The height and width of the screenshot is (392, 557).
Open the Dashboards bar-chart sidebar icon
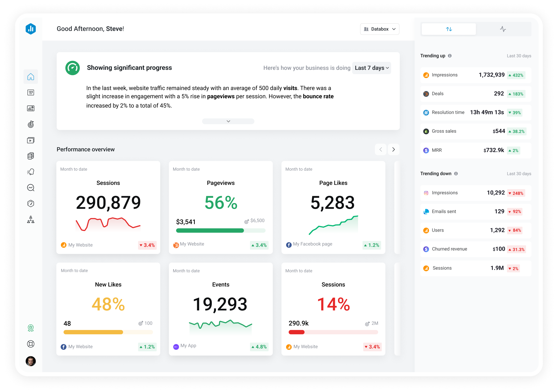31,108
